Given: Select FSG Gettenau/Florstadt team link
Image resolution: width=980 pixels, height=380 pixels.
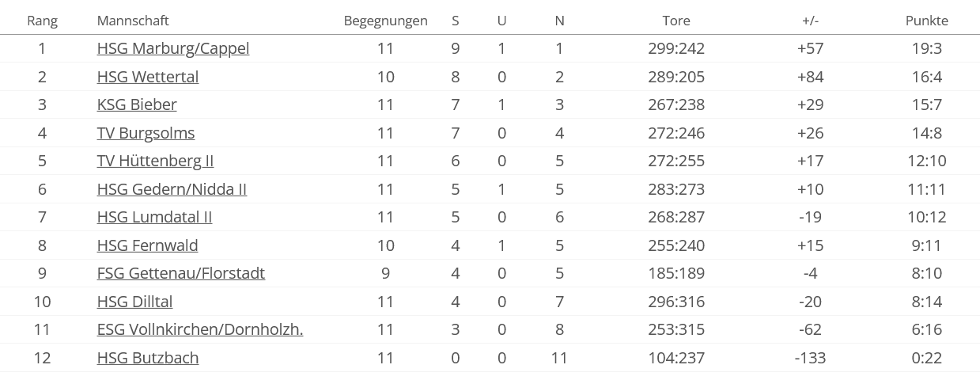Looking at the screenshot, I should (181, 273).
